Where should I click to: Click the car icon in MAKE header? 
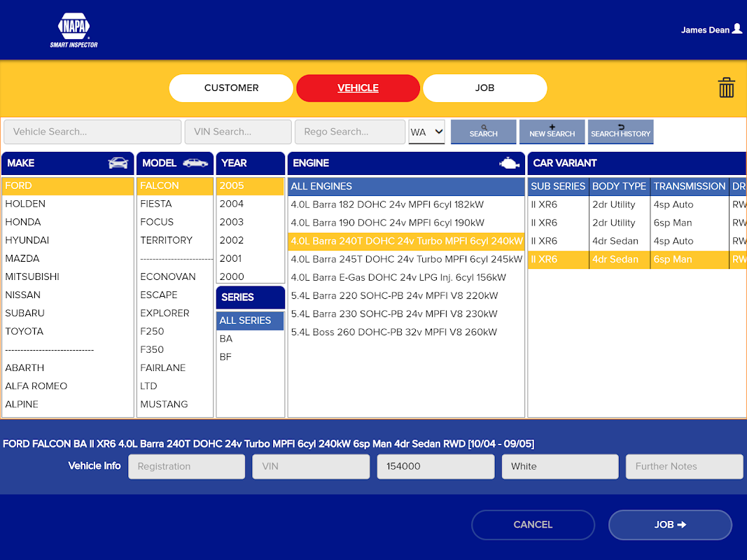coord(118,163)
